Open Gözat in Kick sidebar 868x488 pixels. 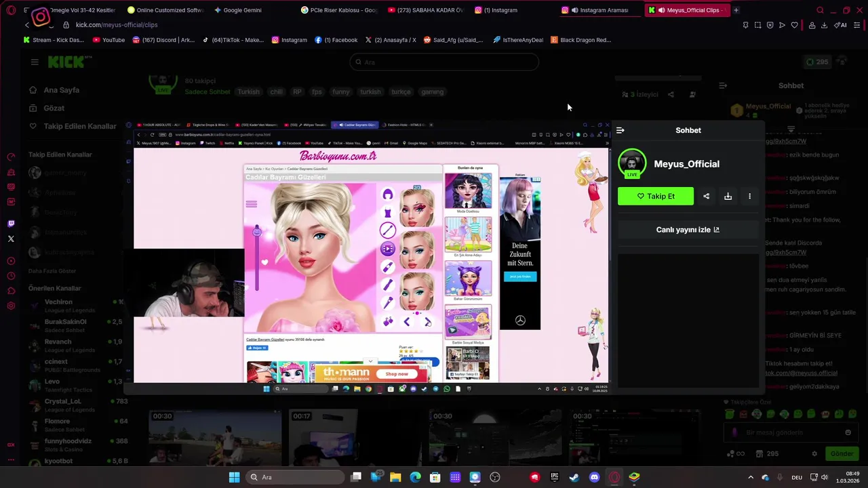46,108
